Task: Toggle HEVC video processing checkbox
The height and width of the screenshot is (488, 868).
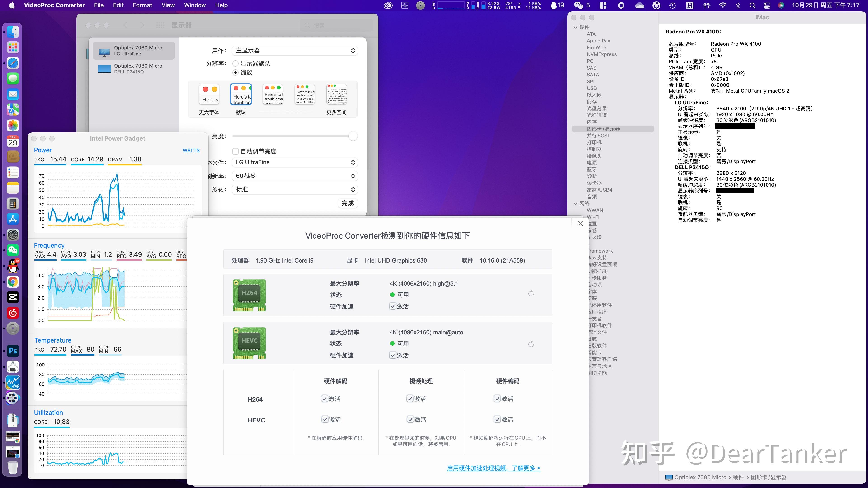Action: [410, 420]
